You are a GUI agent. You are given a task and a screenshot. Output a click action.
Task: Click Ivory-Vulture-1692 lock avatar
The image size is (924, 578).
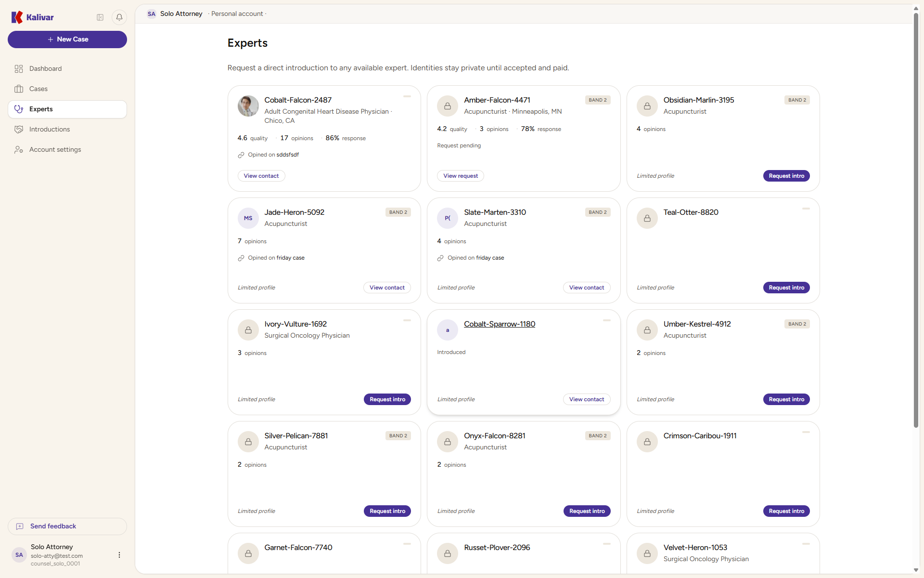click(x=248, y=330)
